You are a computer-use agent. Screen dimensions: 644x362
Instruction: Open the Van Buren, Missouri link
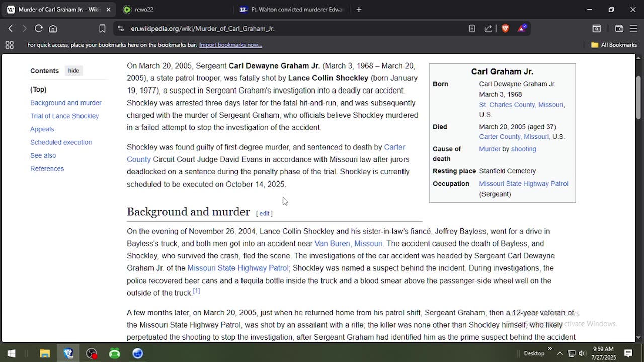pyautogui.click(x=348, y=244)
